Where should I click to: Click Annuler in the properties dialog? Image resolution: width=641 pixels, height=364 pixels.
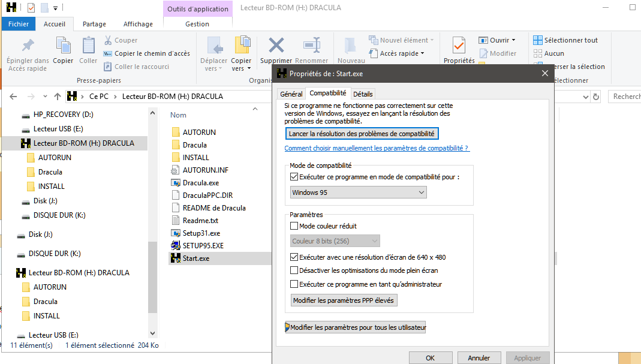pyautogui.click(x=479, y=358)
